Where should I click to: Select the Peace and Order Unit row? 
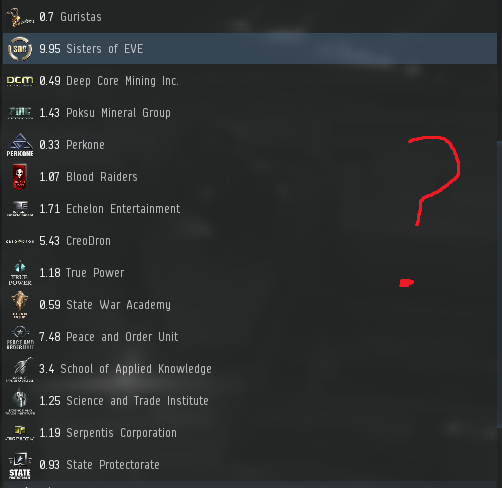pyautogui.click(x=249, y=337)
